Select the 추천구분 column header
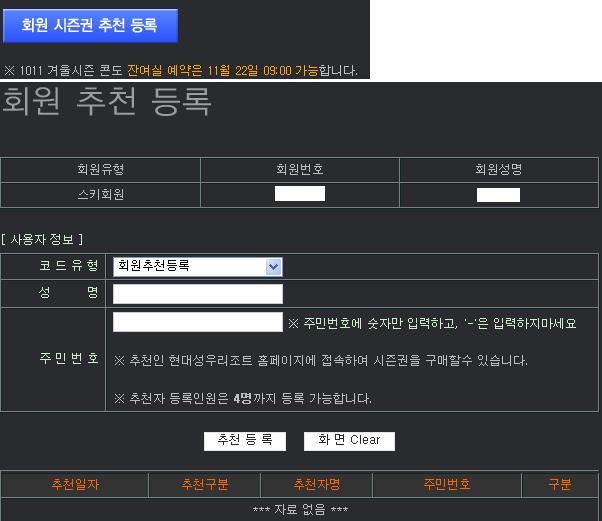Screen dimensions: 602x521 coord(205,485)
